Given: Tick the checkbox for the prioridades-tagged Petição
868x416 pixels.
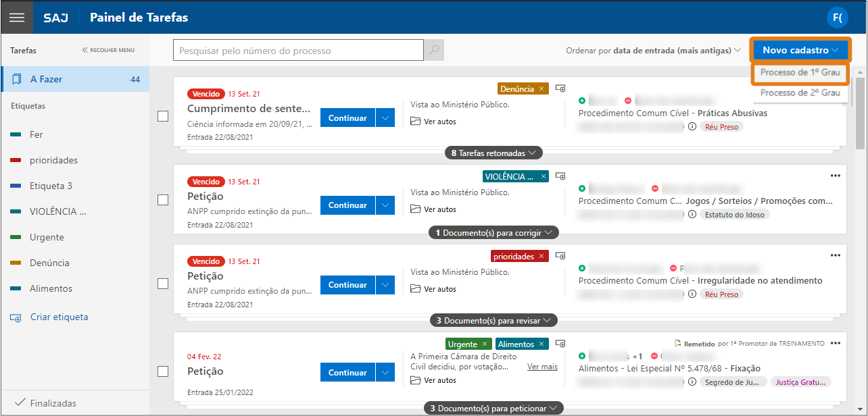Looking at the screenshot, I should click(163, 284).
